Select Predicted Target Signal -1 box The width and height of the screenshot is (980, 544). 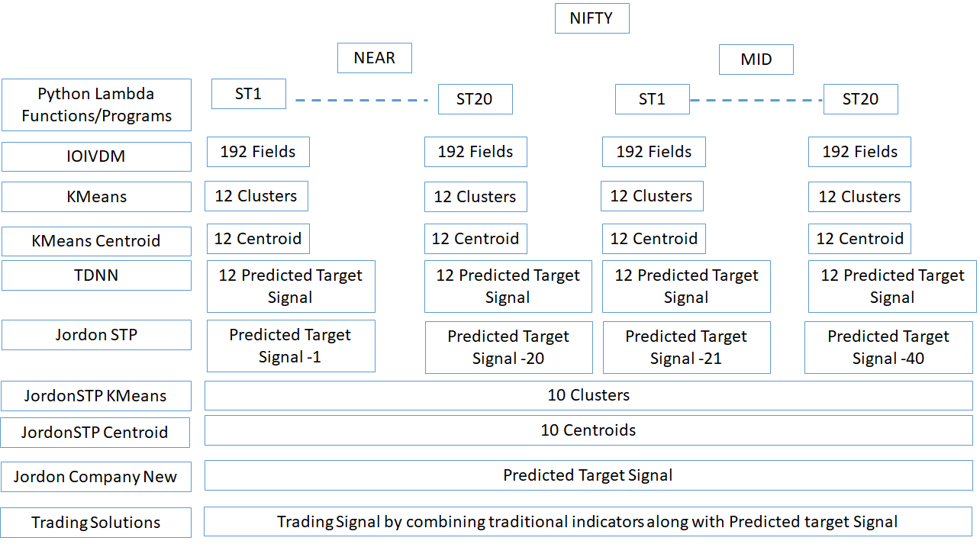[x=291, y=346]
